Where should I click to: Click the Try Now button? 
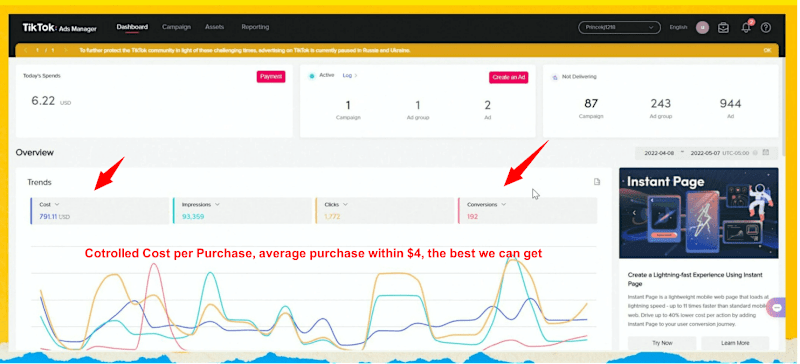pyautogui.click(x=662, y=343)
